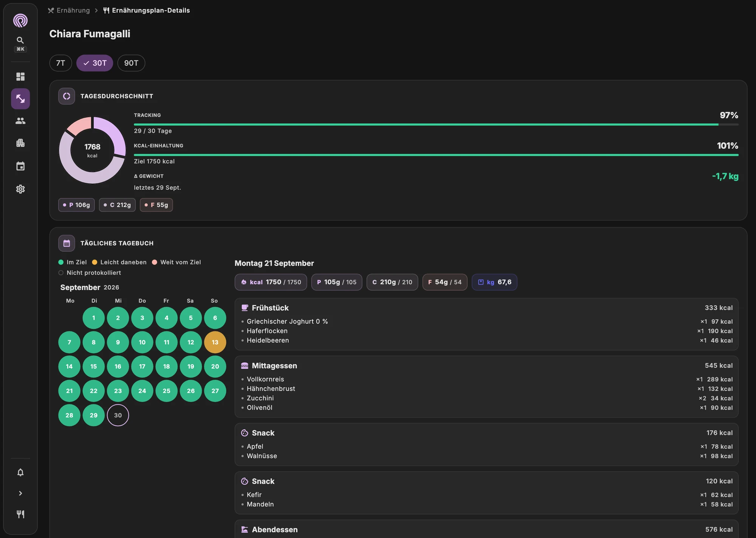
Task: Expand the sidebar with chevron arrow
Action: click(x=20, y=493)
